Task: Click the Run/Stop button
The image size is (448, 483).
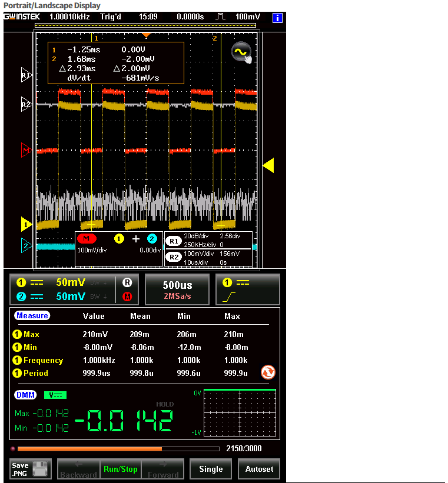Action: point(121,469)
